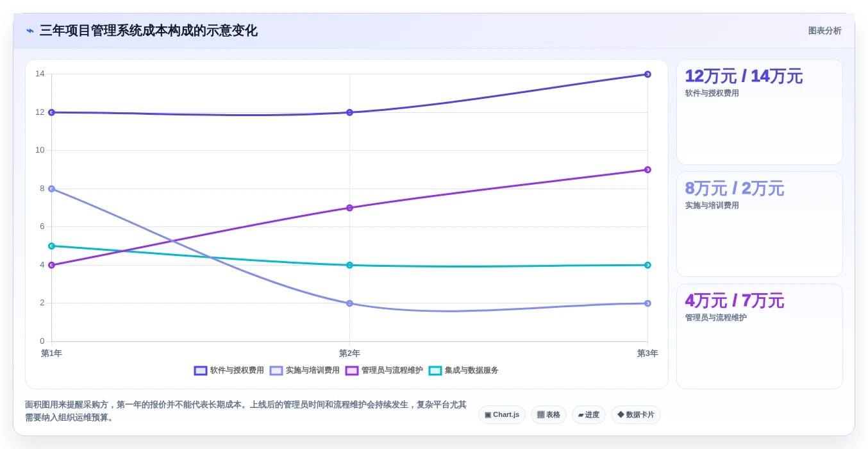Click the 第2年 point at value 7

(349, 208)
